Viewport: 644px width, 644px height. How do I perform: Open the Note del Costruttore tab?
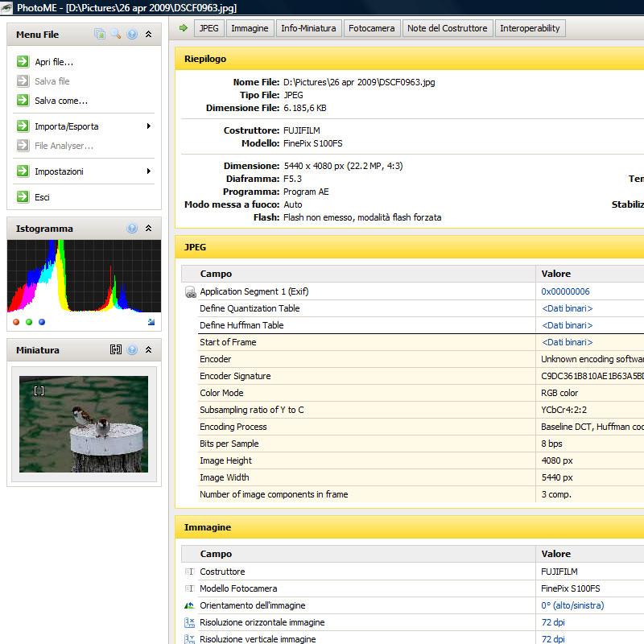coord(447,28)
